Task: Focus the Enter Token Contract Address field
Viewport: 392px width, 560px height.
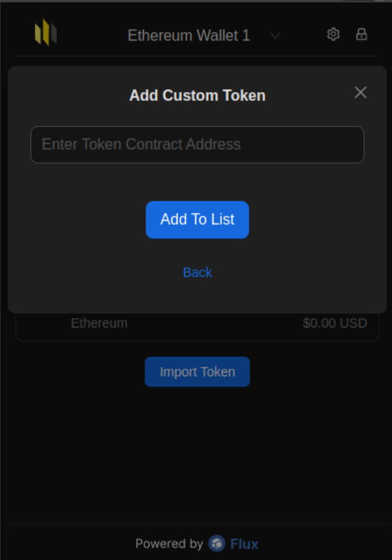Action: tap(198, 144)
